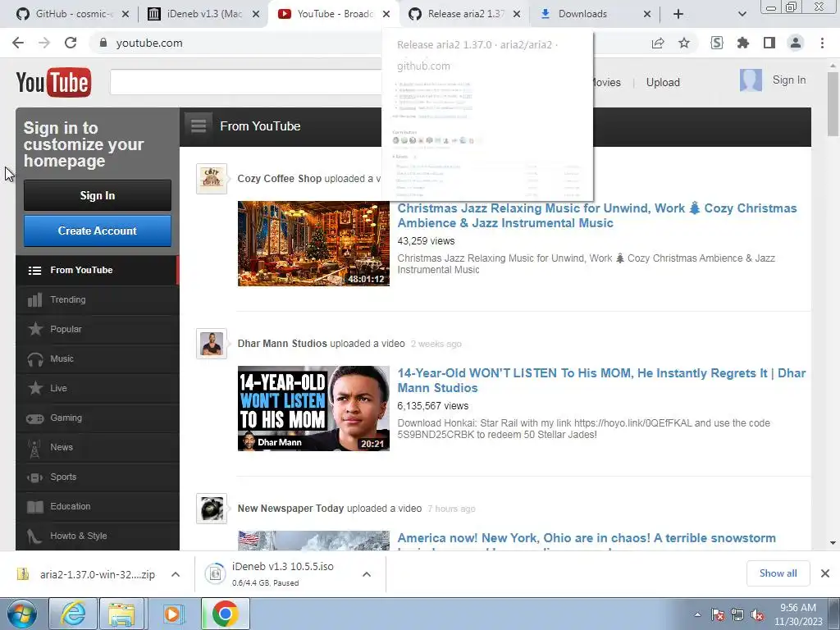This screenshot has width=840, height=630.
Task: Click the user avatar next to Sign In
Action: (751, 80)
